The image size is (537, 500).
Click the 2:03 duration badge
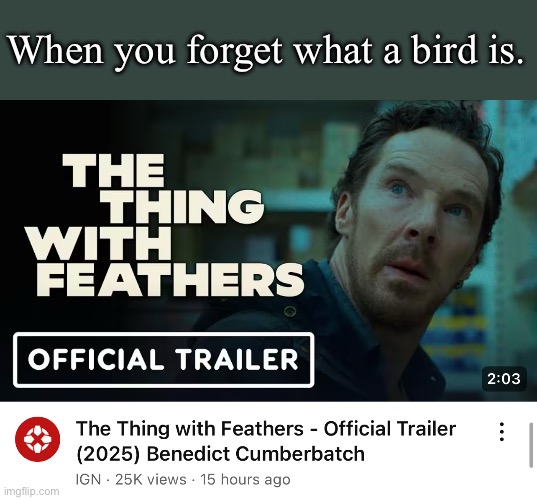[504, 379]
